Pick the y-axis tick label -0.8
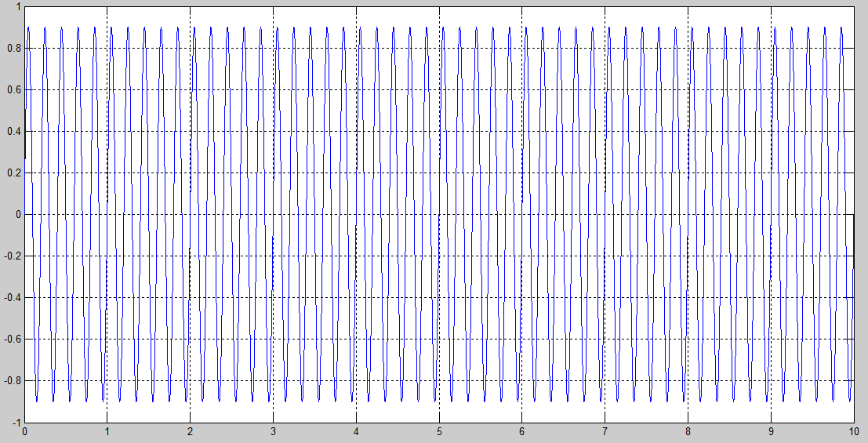 [x=13, y=380]
